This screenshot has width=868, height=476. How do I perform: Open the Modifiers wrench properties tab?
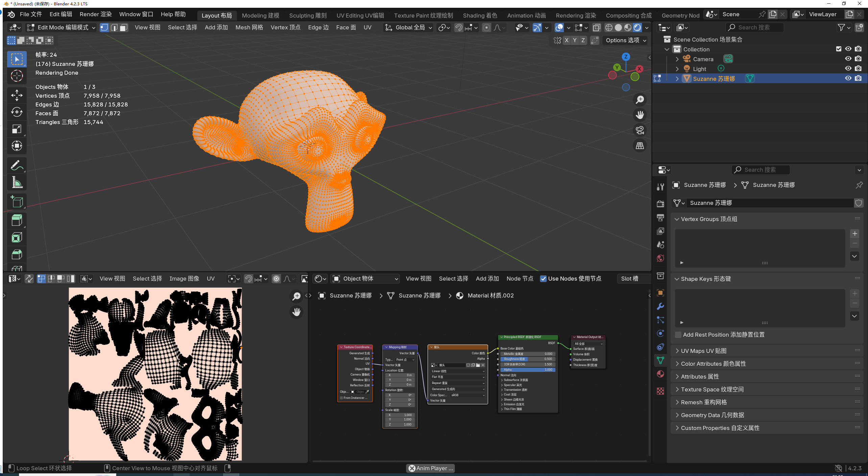click(x=660, y=306)
